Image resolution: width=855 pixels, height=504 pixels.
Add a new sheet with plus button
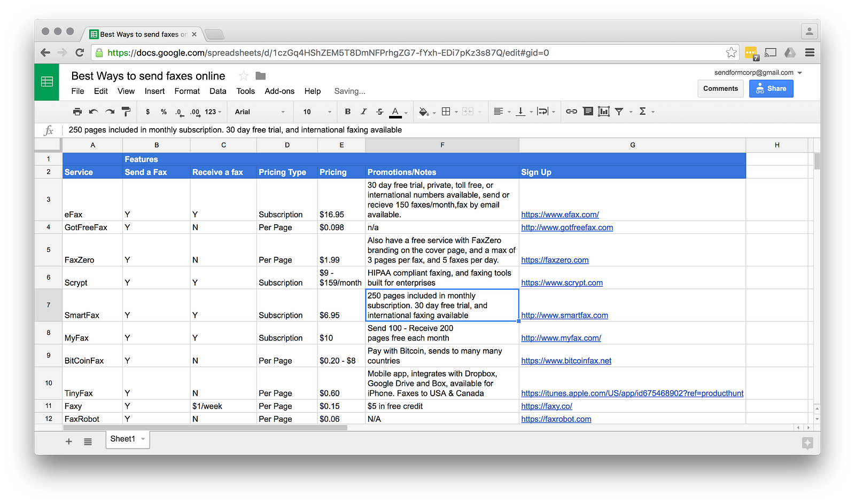point(69,442)
